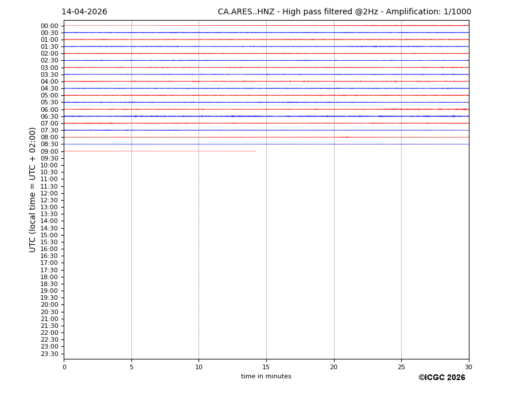Select the 'time in minutes' axis label
532x399 pixels.
click(266, 377)
